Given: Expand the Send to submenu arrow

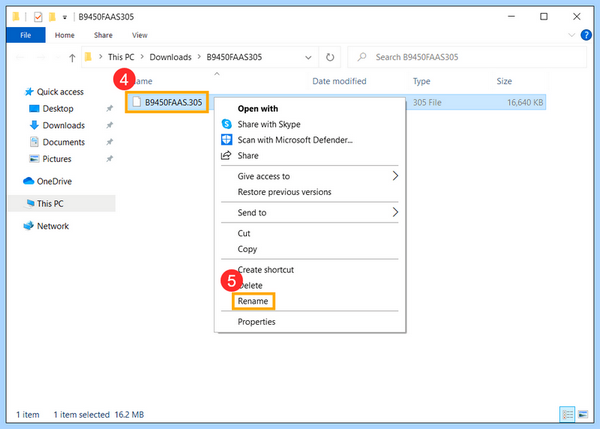Looking at the screenshot, I should [x=395, y=212].
